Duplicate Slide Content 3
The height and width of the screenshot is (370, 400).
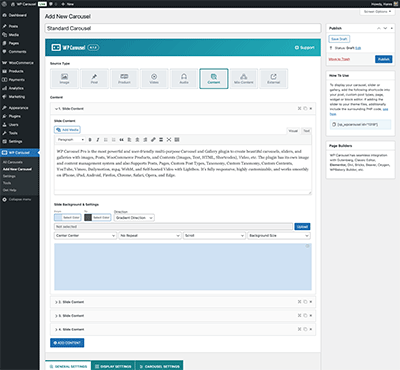305,315
